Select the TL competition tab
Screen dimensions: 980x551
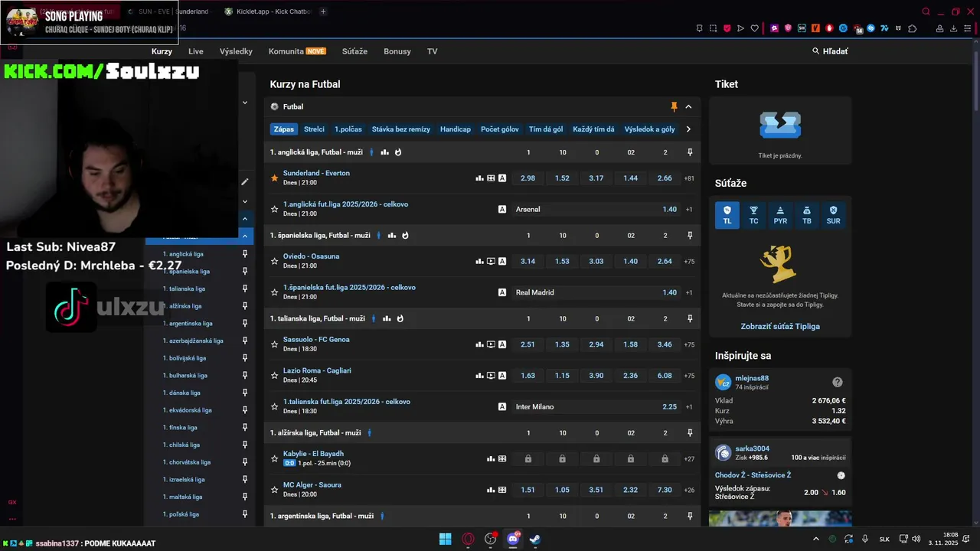point(727,215)
